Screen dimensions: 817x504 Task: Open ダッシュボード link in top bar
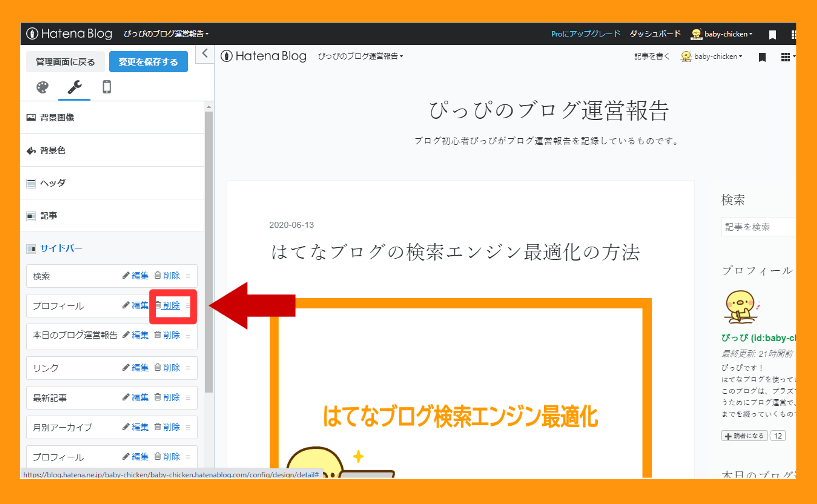point(655,34)
